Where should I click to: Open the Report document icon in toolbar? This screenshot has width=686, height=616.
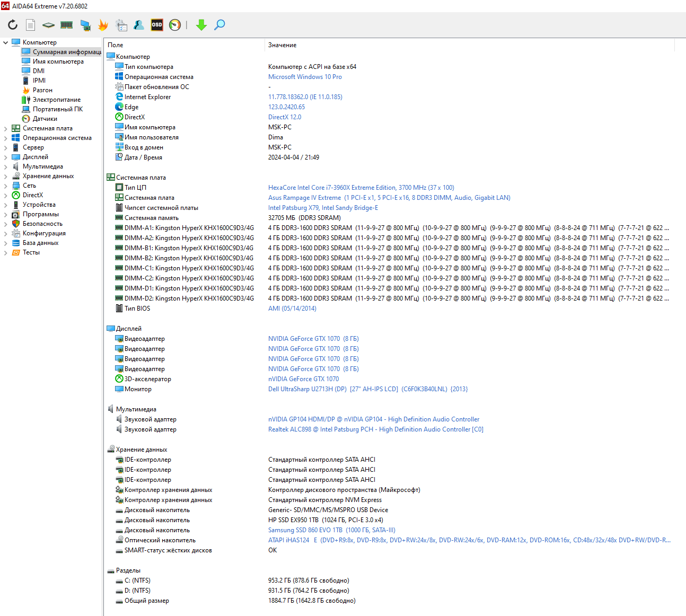tap(31, 25)
